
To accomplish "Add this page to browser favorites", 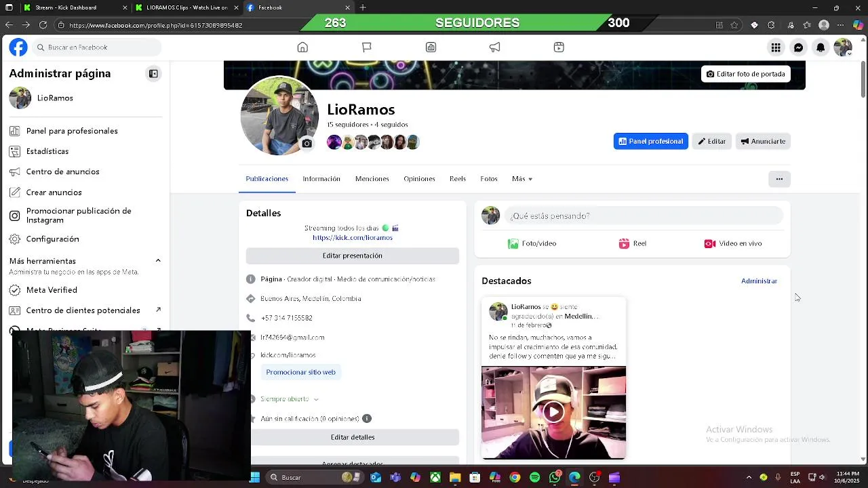I will [x=734, y=25].
